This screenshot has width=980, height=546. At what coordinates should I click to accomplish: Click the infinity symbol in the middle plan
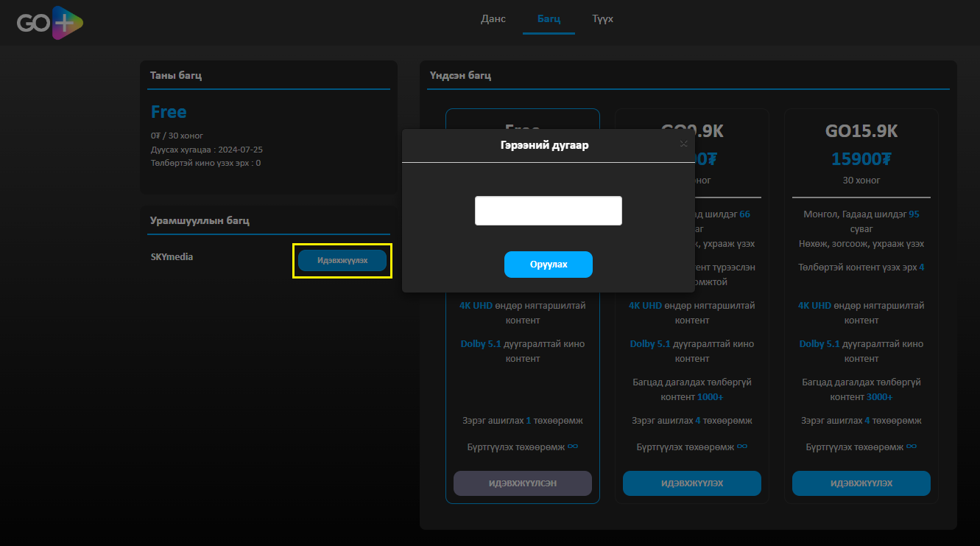point(742,447)
